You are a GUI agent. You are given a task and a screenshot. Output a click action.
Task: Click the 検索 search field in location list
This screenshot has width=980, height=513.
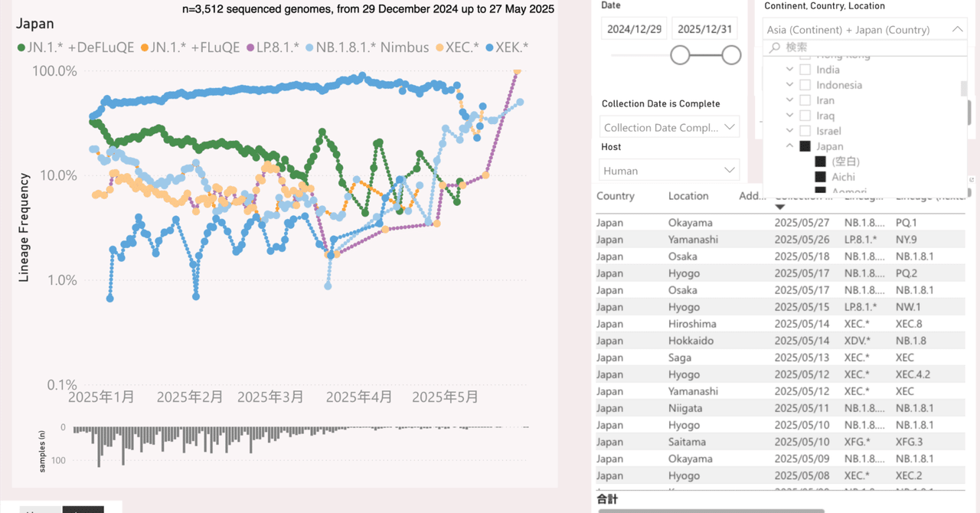tap(865, 47)
